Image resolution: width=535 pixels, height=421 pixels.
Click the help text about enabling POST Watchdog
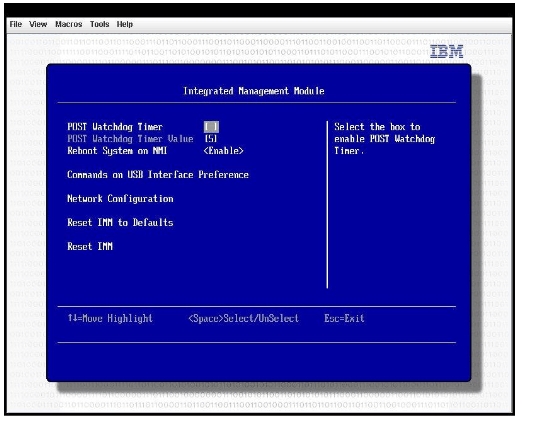(385, 139)
